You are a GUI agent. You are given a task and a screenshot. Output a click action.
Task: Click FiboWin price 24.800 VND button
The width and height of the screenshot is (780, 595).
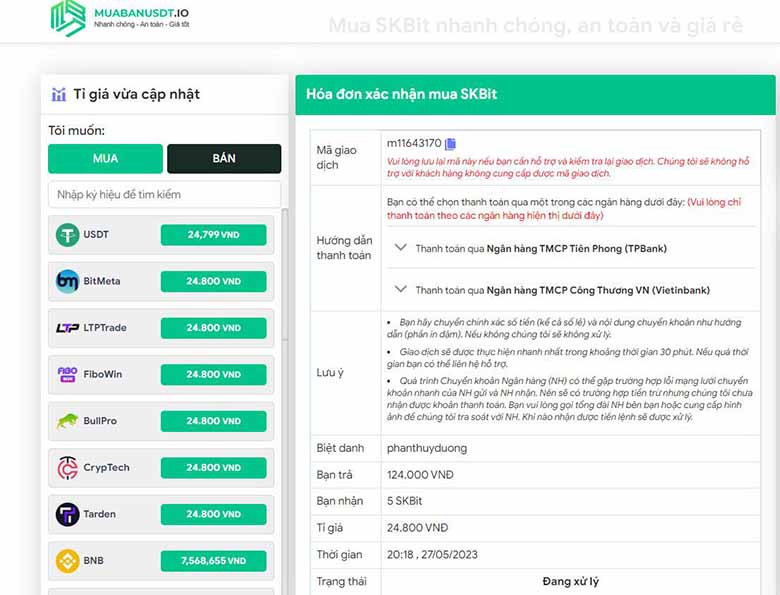(213, 374)
